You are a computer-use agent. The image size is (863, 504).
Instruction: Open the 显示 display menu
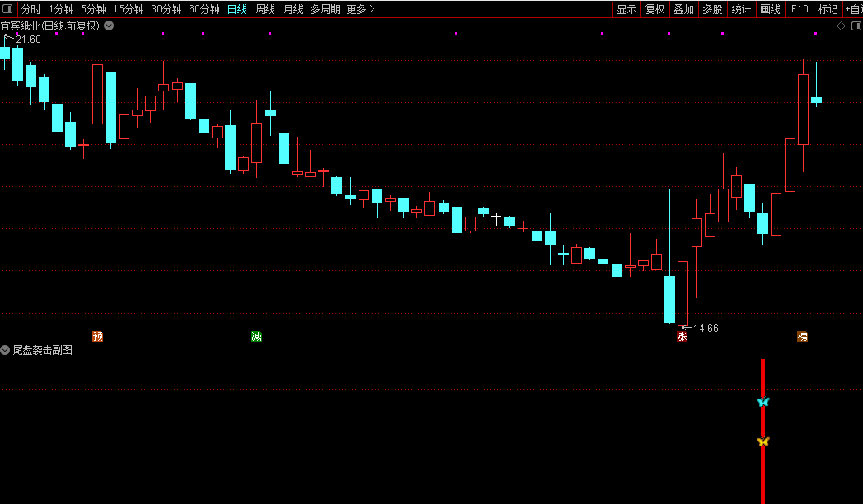627,9
